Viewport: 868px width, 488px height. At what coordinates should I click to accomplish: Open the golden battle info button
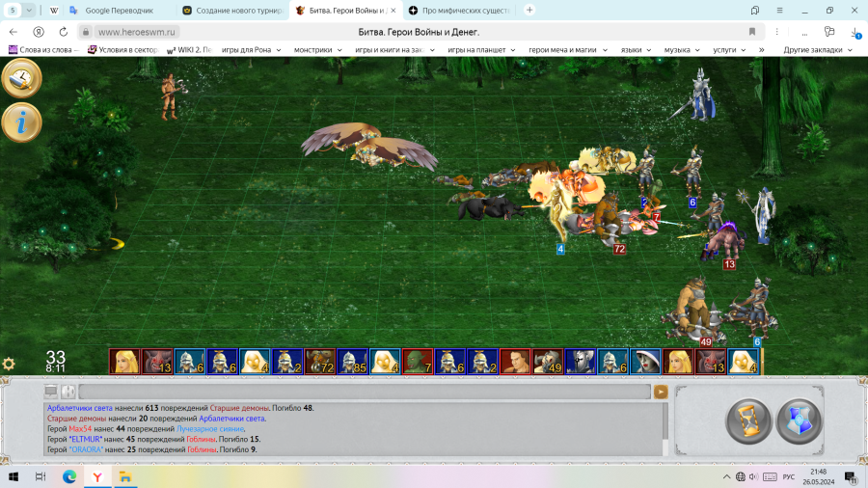(21, 122)
